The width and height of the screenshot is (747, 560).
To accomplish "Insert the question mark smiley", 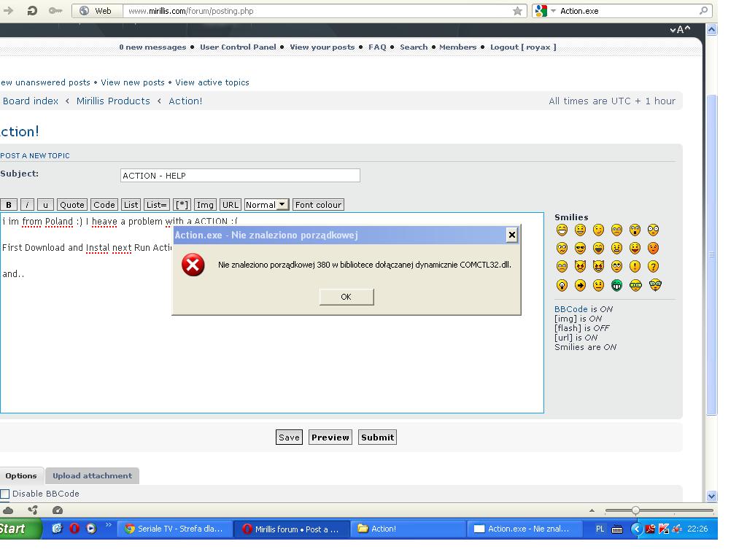I will tap(653, 267).
